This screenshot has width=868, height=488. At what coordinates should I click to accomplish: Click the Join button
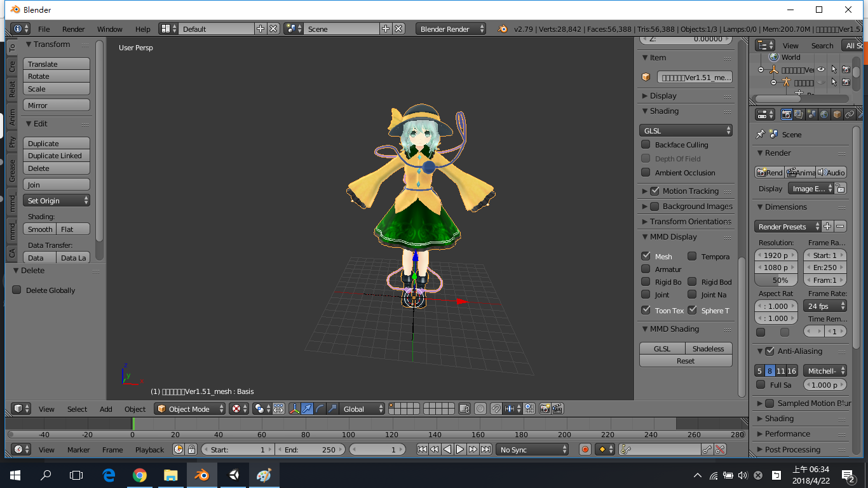57,184
